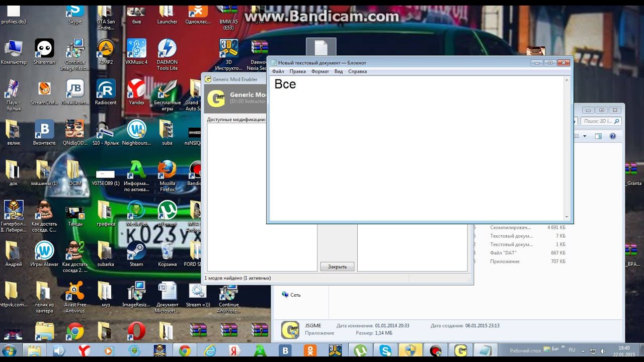Viewport: 644px width, 362px height.
Task: Click the Notepad vertical scrollbar down arrow
Action: tap(567, 217)
